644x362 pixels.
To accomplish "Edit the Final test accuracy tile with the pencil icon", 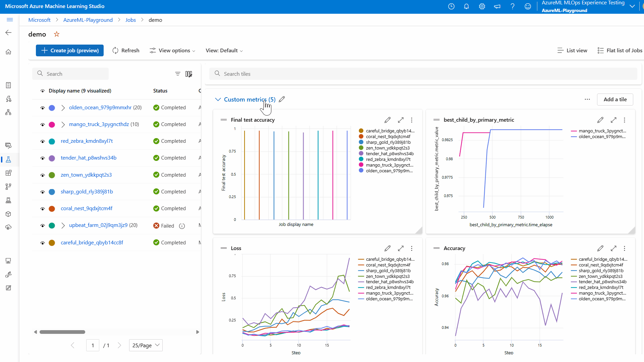I will pos(387,120).
